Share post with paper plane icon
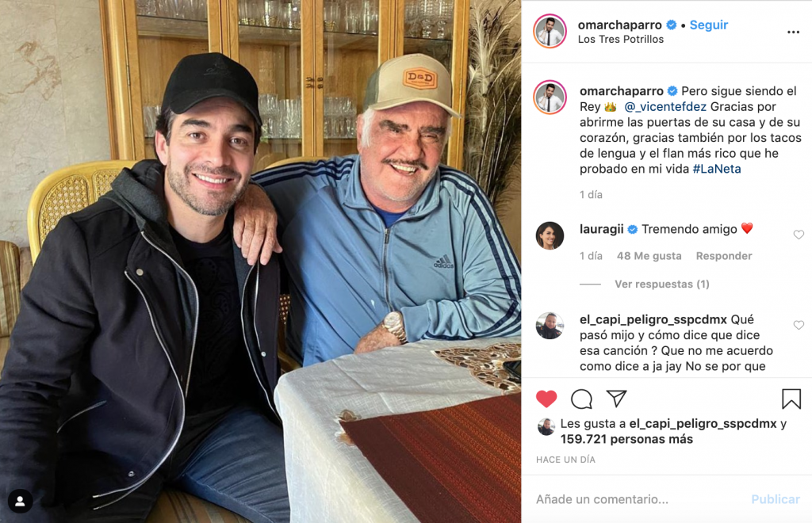812x523 pixels. [617, 399]
